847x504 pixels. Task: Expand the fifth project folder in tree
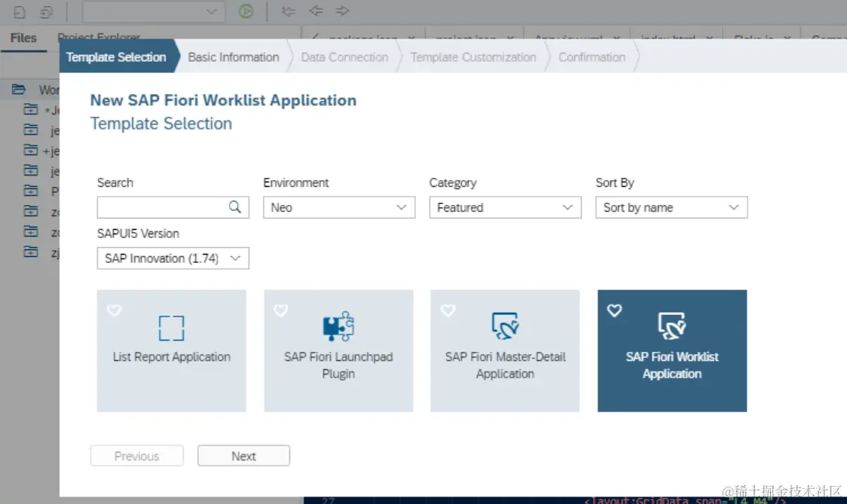tap(31, 191)
